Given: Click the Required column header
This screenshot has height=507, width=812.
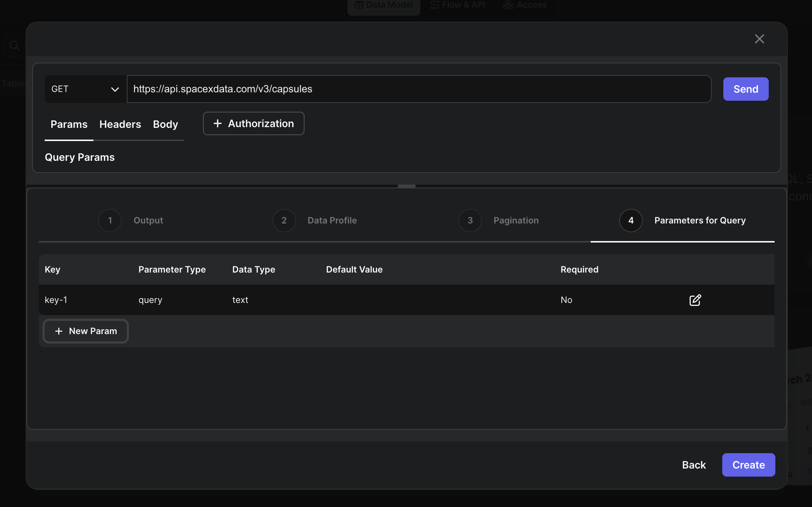Looking at the screenshot, I should pyautogui.click(x=579, y=270).
